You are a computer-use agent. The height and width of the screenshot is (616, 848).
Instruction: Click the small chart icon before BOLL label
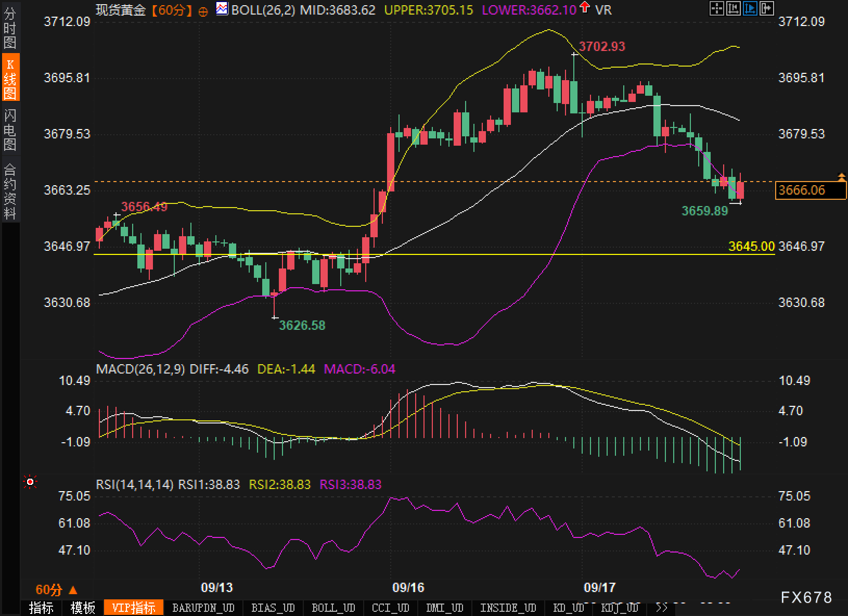pyautogui.click(x=222, y=9)
